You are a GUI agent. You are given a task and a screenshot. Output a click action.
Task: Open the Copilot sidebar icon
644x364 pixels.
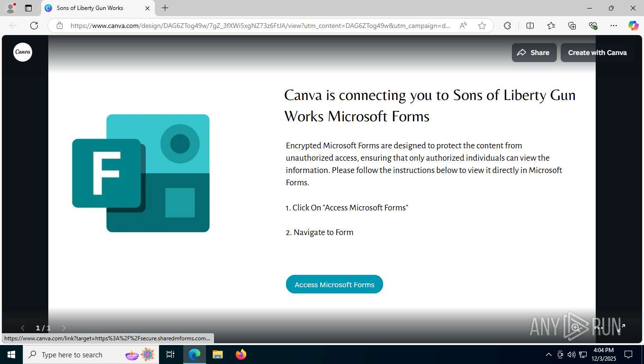[x=634, y=26]
